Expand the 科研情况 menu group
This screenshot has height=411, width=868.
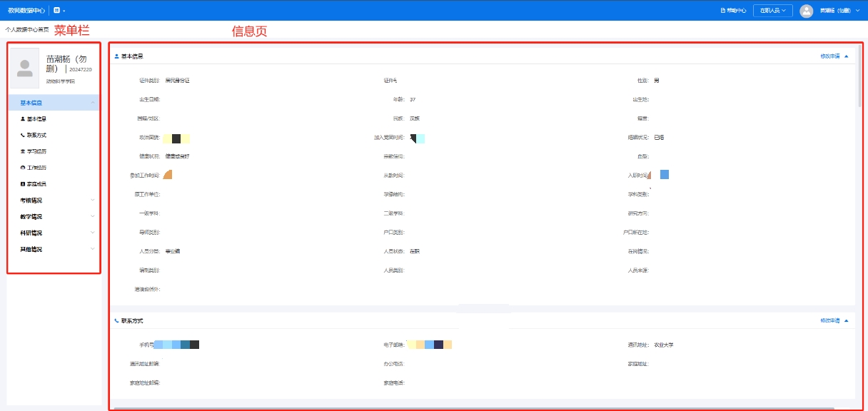(x=93, y=233)
